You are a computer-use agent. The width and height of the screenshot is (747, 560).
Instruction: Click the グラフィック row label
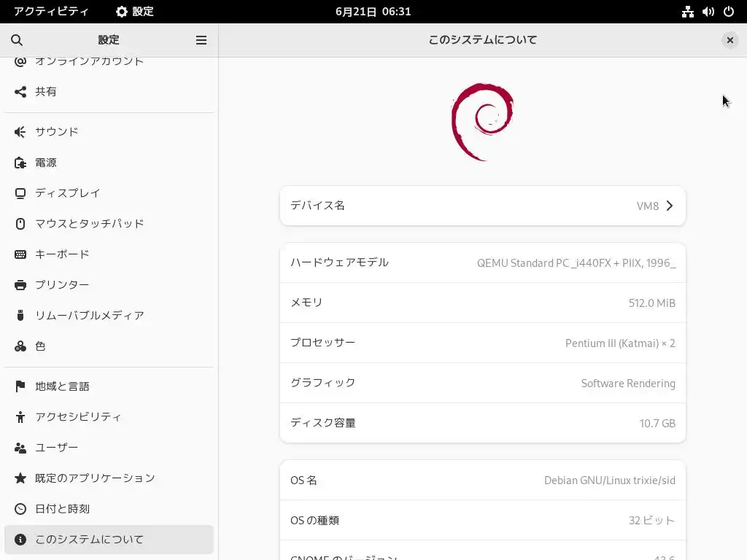[x=323, y=382]
